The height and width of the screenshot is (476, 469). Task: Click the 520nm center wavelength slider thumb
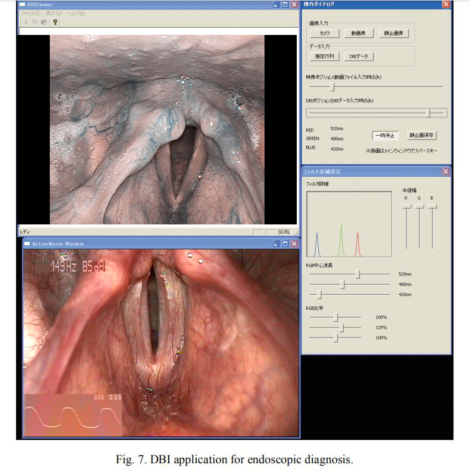coord(358,274)
